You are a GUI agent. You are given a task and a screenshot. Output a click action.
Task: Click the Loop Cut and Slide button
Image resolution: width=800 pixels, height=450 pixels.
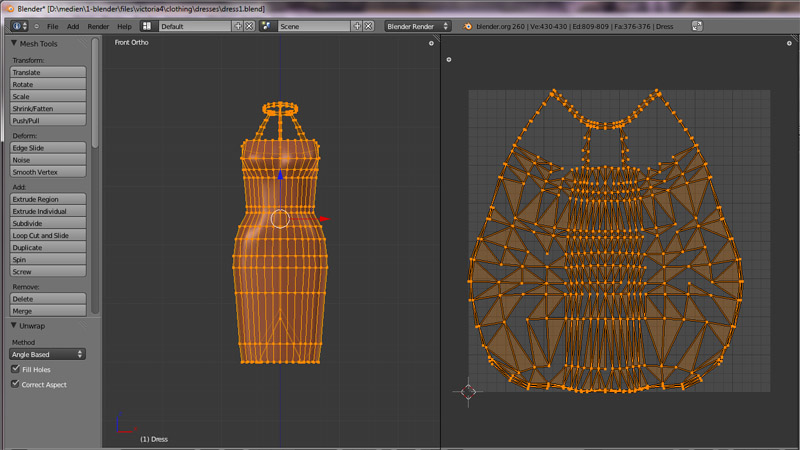[47, 235]
